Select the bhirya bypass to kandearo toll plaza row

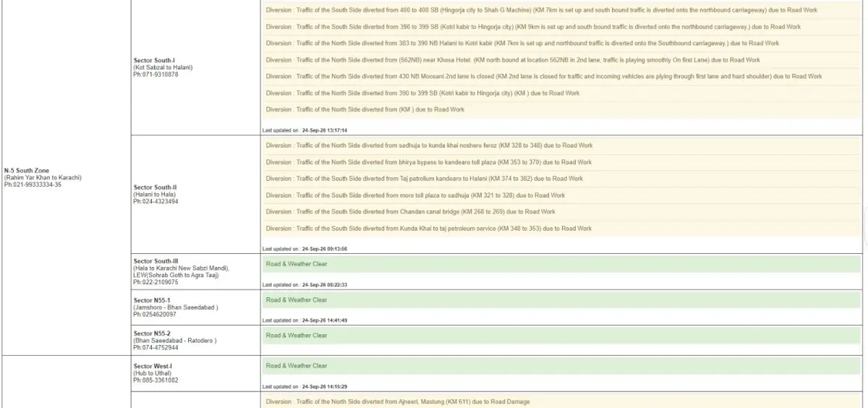tap(561, 162)
